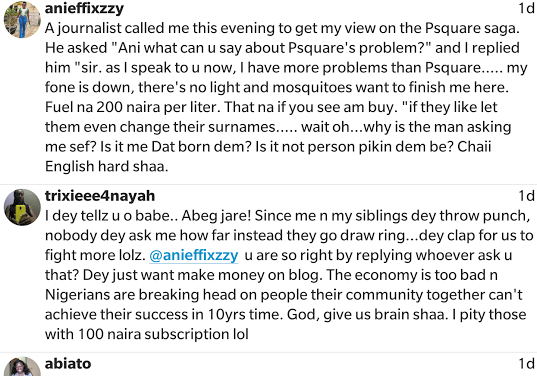Click the 'Fuel na 200 naira per liter' line

click(x=271, y=107)
